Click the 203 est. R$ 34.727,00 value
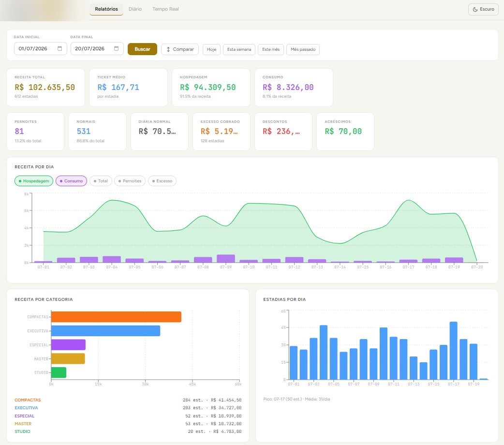 click(212, 408)
